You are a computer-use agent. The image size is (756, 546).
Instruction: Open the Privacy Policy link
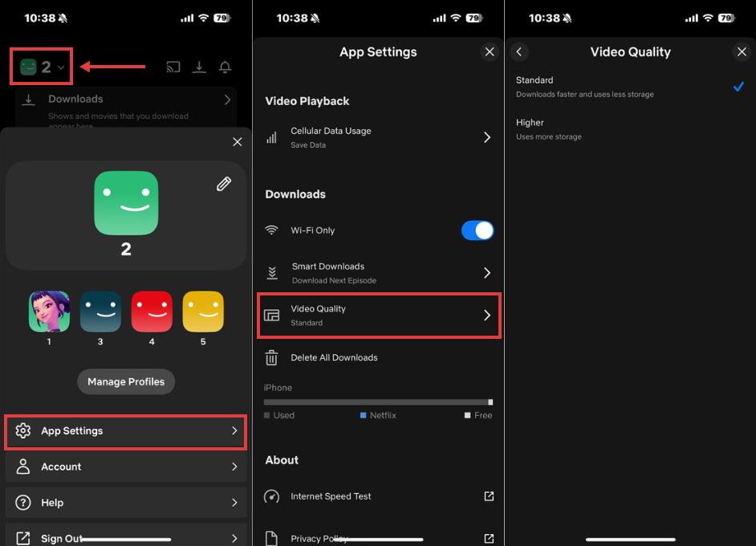pos(379,537)
